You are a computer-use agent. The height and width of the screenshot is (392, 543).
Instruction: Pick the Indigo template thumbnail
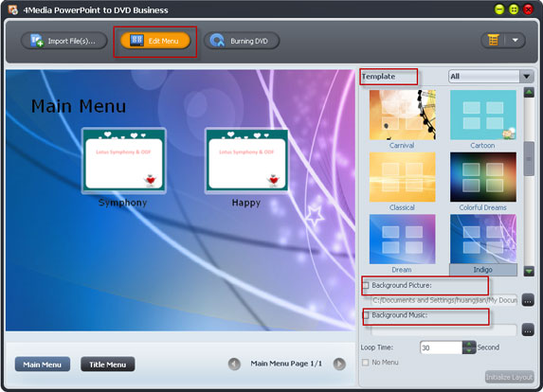[483, 239]
